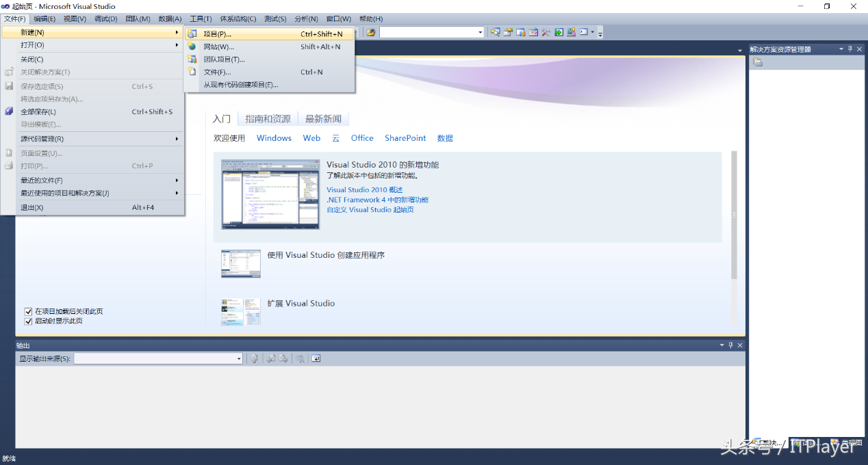Click the Team Explorer toolbar icon

coord(520,32)
